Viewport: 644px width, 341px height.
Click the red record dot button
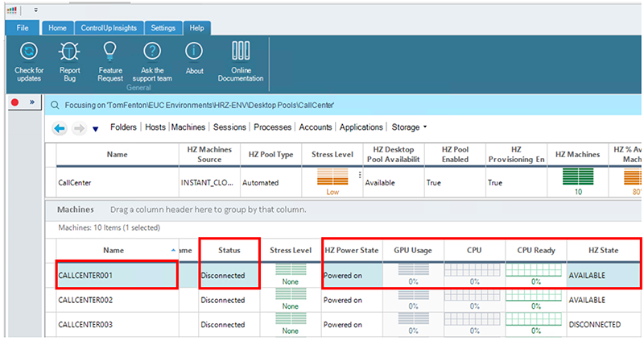[x=14, y=102]
